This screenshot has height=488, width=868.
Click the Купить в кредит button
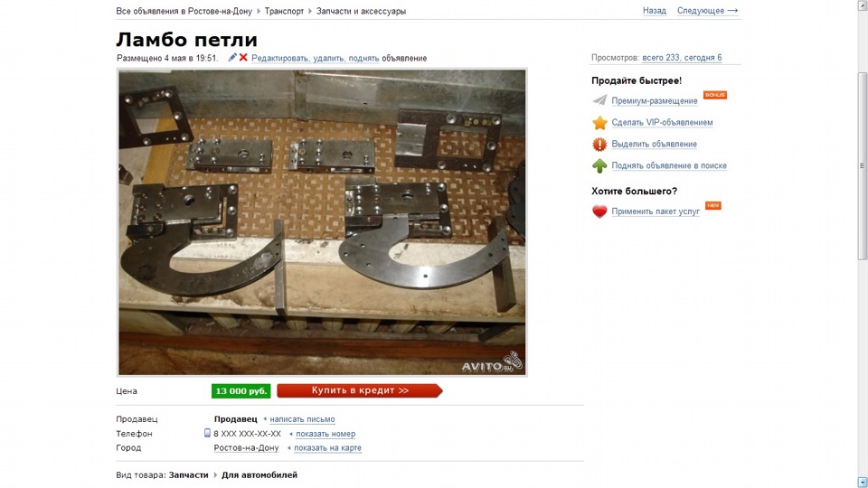[360, 390]
